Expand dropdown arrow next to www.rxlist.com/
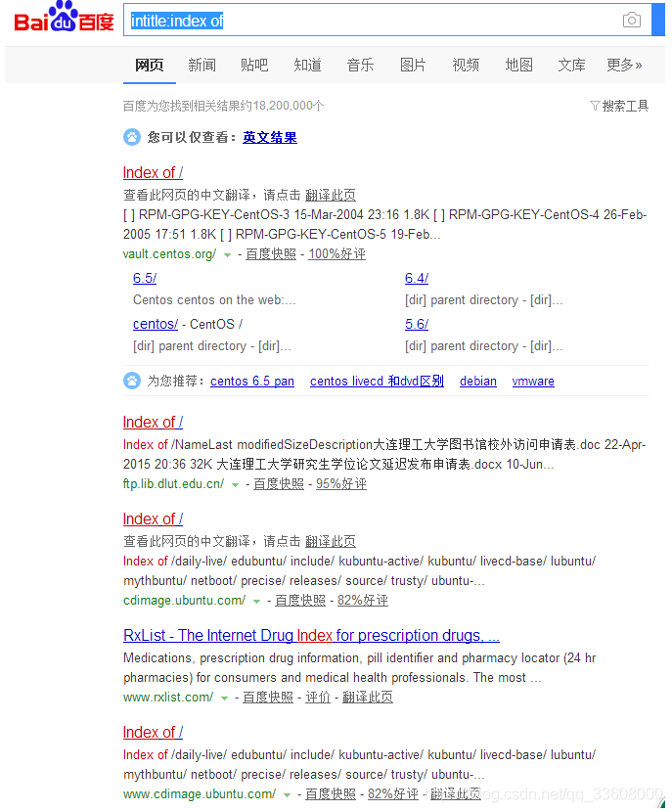Screen dimensions: 672x812 224,699
